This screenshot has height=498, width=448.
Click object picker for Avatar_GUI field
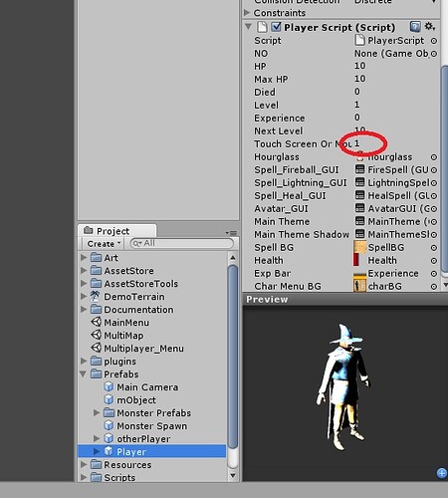(434, 209)
